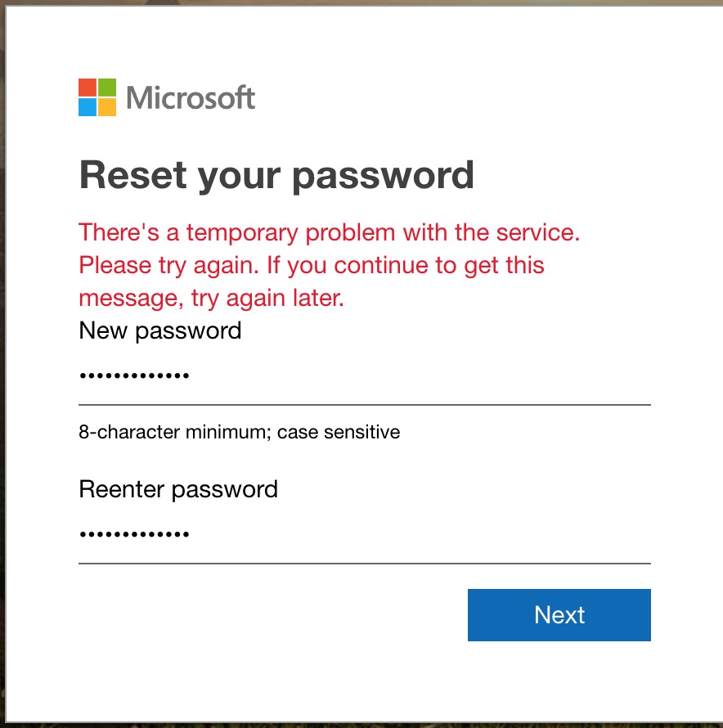Click the blue Next button
723x728 pixels.
point(559,615)
